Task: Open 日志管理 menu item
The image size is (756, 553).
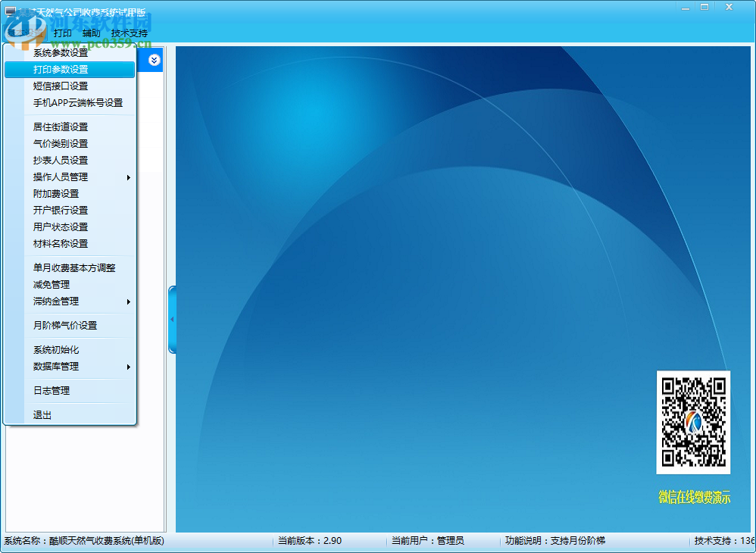Action: (70, 391)
